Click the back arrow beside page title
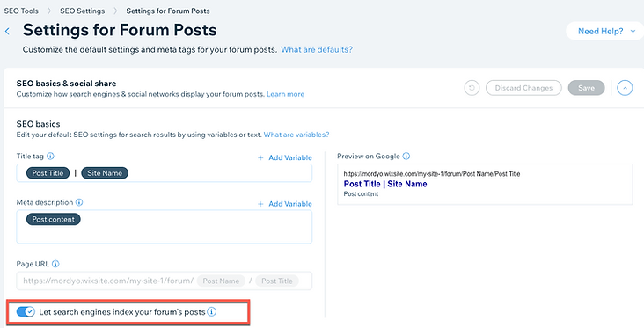644x328 pixels. point(7,31)
